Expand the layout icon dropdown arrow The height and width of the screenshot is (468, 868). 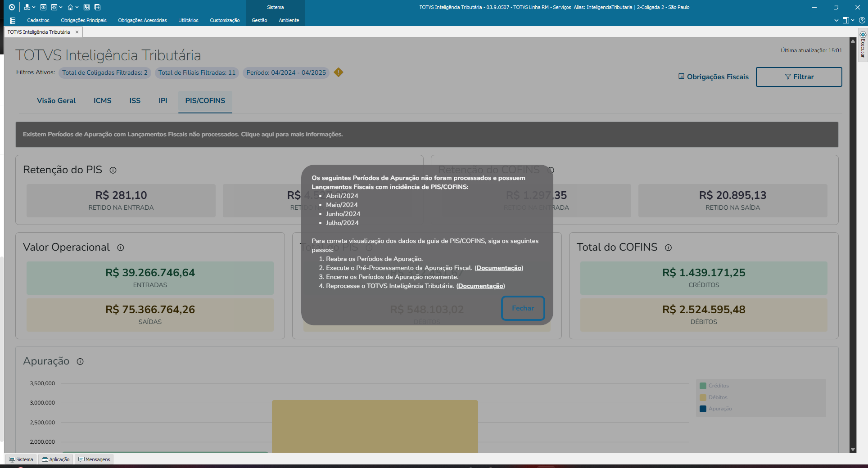pos(853,20)
